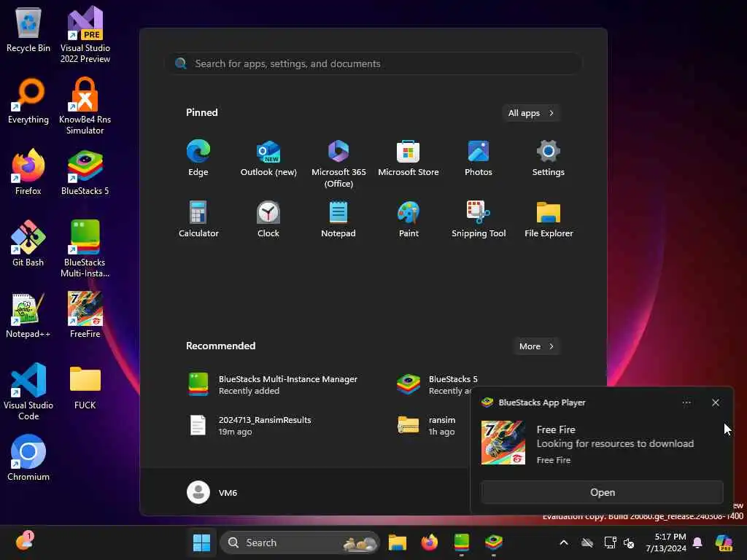Image resolution: width=747 pixels, height=560 pixels.
Task: Show hidden system tray icons chevron
Action: point(564,542)
